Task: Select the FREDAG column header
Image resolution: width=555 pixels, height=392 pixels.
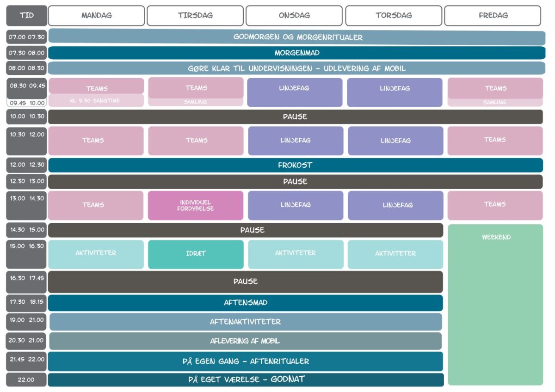Action: [493, 16]
